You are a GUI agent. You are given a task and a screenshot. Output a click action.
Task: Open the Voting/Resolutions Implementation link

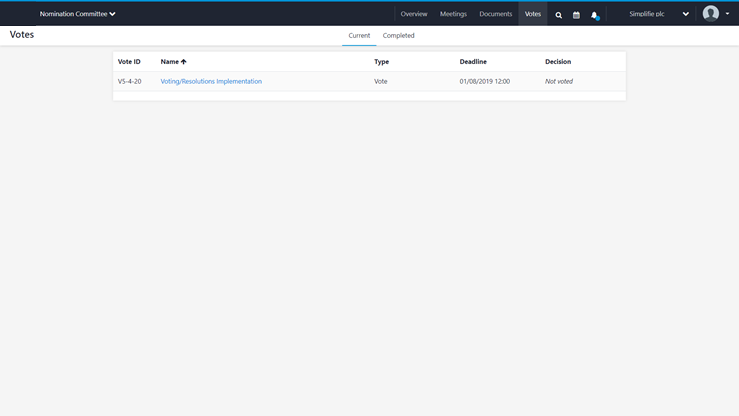211,82
